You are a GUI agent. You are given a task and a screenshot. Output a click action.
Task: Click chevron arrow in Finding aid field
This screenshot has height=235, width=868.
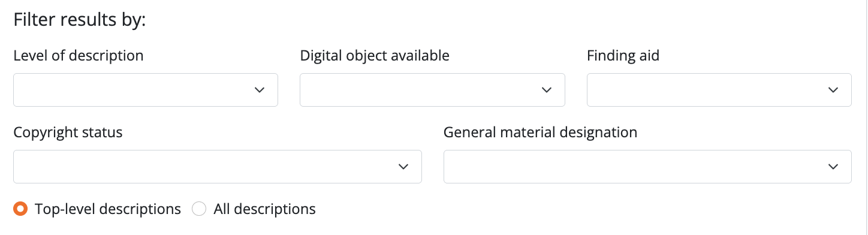[x=833, y=90]
